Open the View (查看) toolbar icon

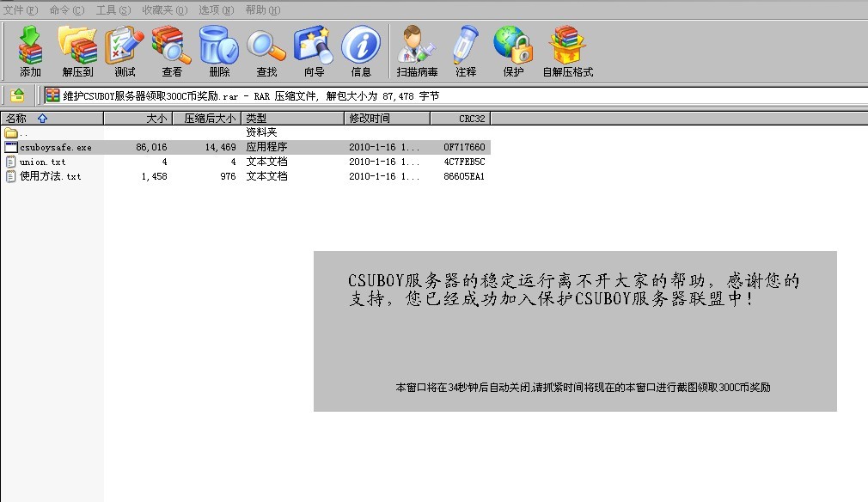coord(172,46)
